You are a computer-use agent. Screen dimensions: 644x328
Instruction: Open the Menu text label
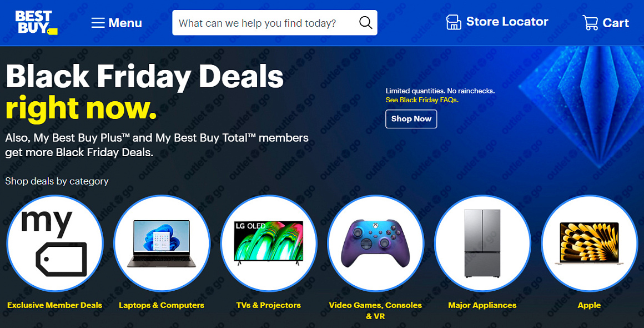(125, 23)
